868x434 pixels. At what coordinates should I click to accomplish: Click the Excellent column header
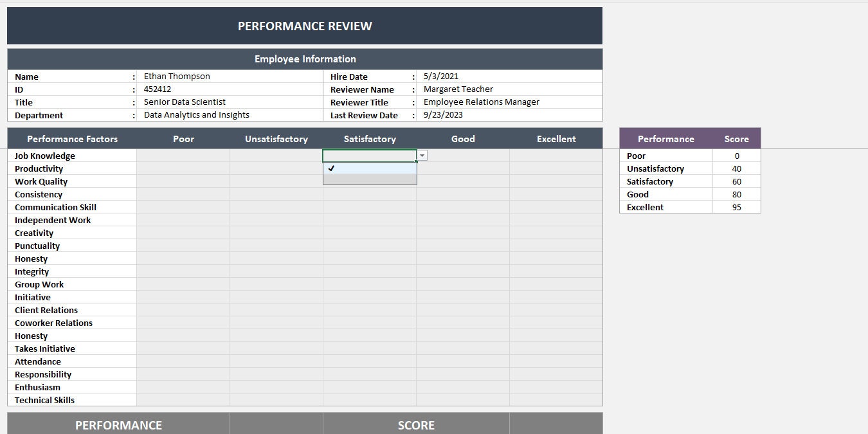556,138
